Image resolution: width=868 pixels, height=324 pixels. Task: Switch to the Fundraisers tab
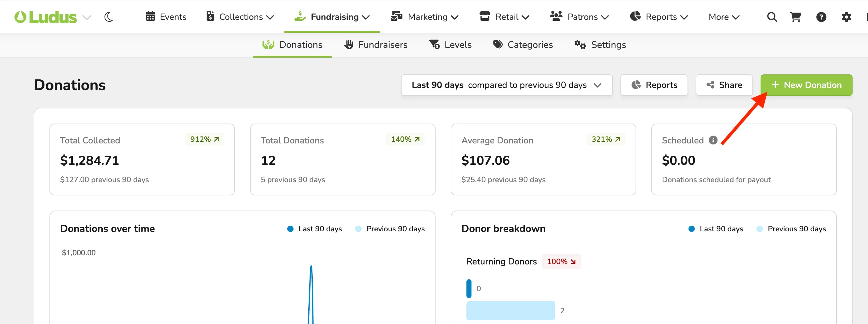pos(376,45)
